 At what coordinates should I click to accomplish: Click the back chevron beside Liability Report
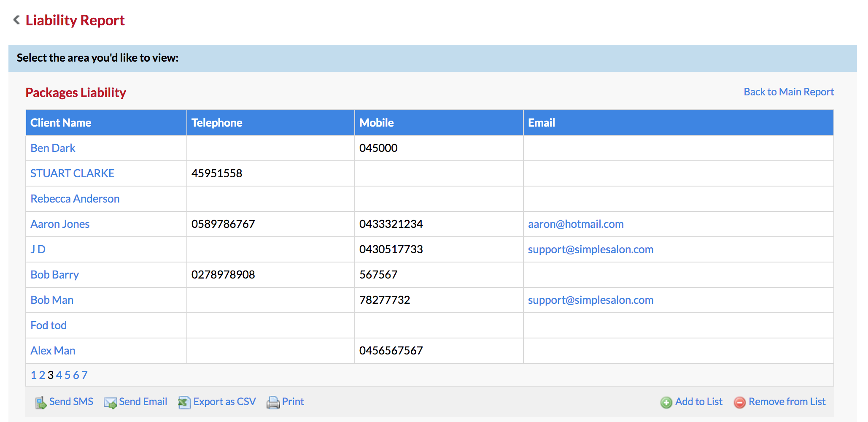[16, 20]
